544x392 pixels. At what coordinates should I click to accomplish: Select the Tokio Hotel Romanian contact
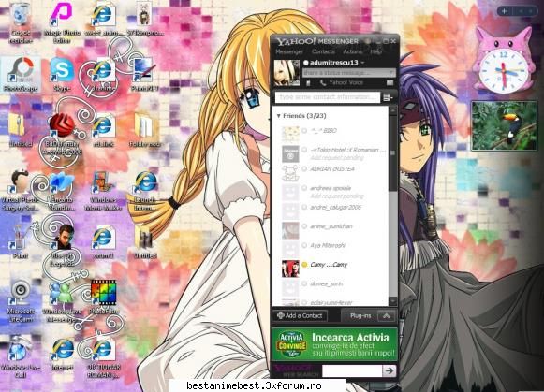[331, 153]
